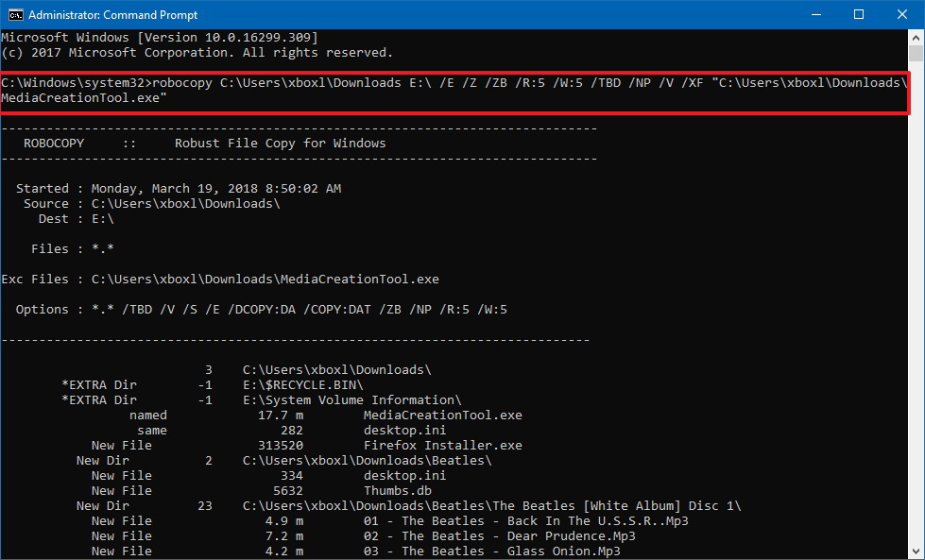Click the 'New Dir 2 ...\Downloads\Beatles\' row
The width and height of the screenshot is (925, 560).
pos(284,461)
